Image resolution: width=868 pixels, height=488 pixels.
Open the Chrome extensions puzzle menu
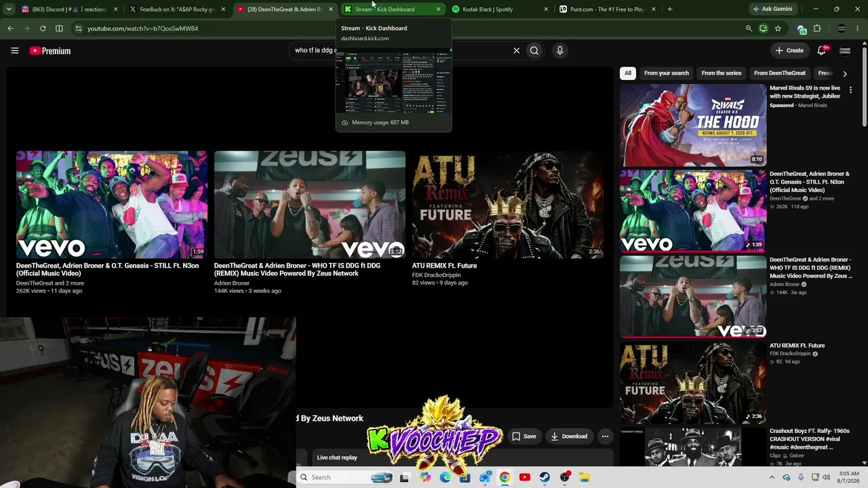tap(817, 28)
